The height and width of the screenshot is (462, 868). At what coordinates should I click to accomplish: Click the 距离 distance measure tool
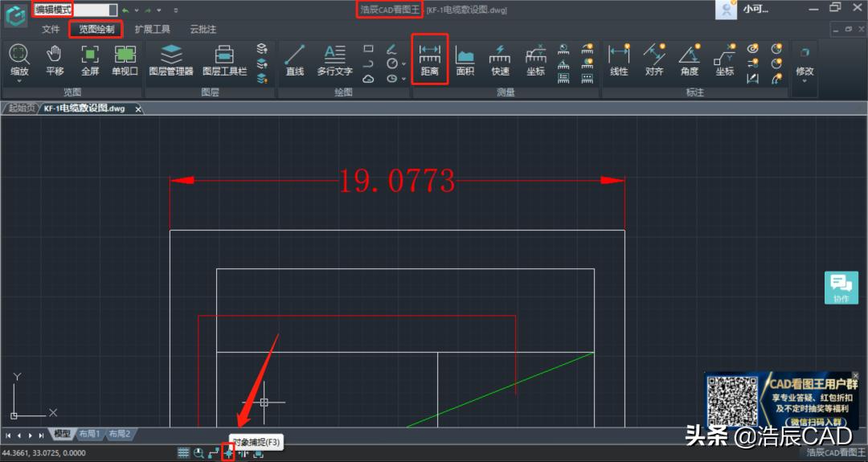point(429,60)
